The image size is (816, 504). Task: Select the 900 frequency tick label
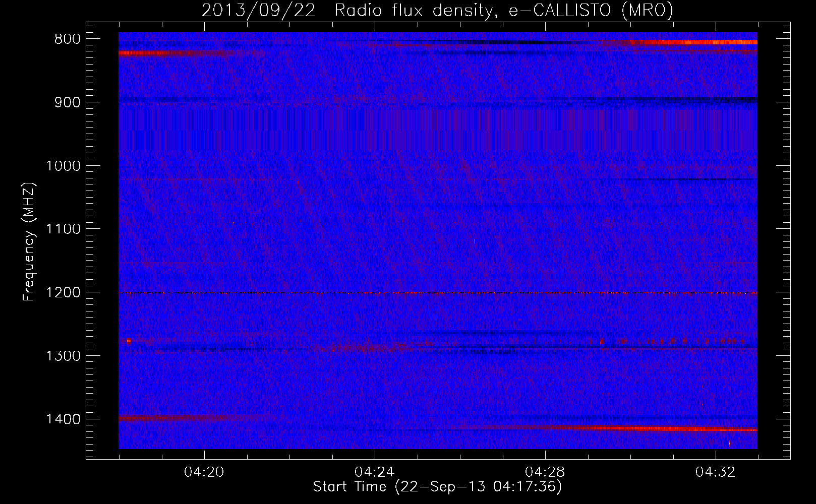pyautogui.click(x=67, y=102)
